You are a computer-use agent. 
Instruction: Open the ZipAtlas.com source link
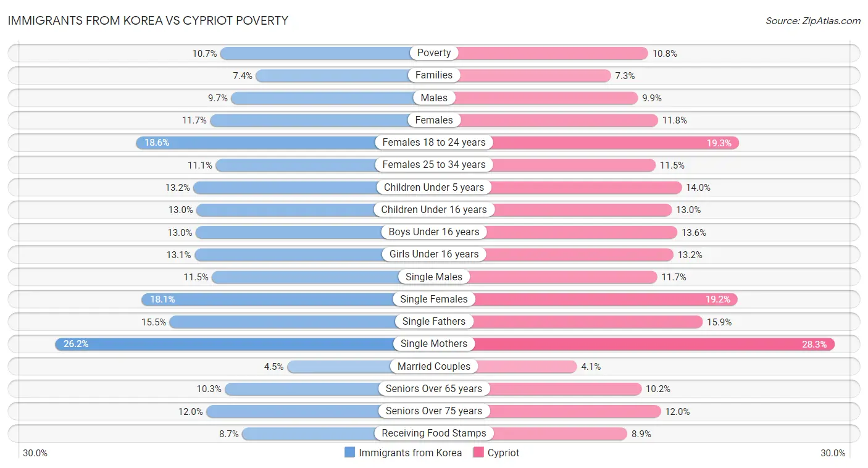point(812,20)
